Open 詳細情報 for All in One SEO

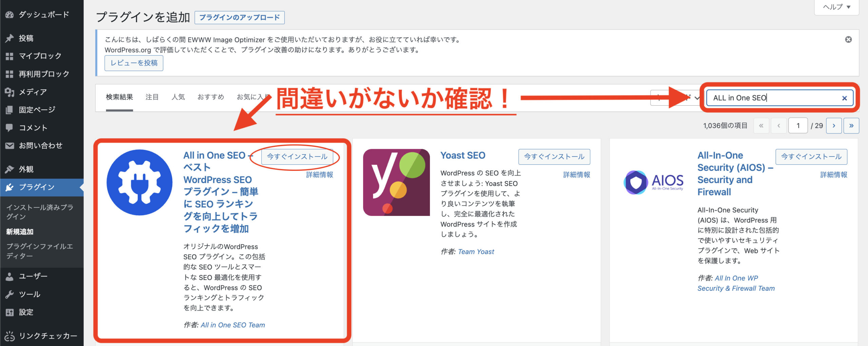[319, 175]
